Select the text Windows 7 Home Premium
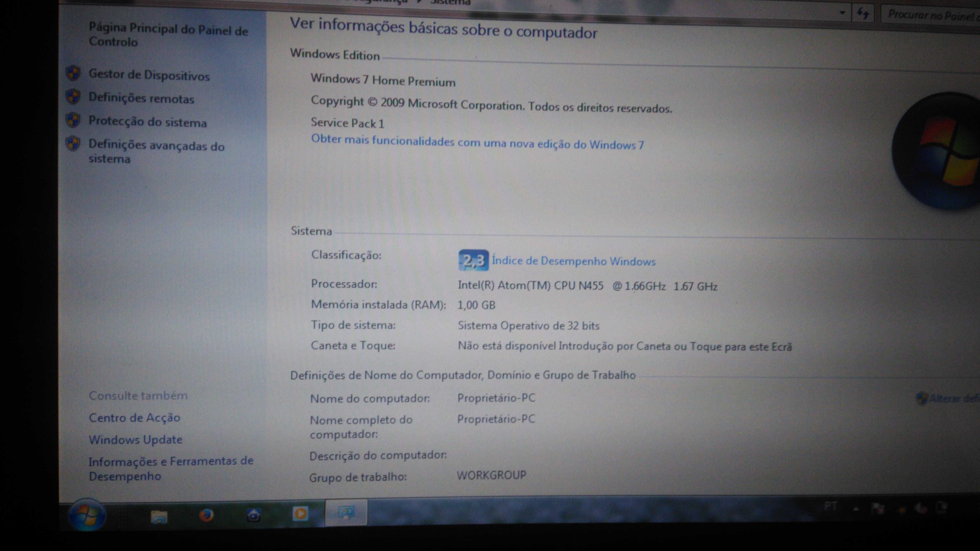 383,80
